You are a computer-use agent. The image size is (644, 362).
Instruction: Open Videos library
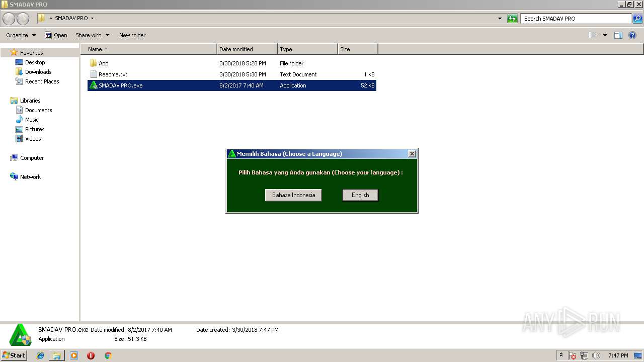click(x=33, y=139)
